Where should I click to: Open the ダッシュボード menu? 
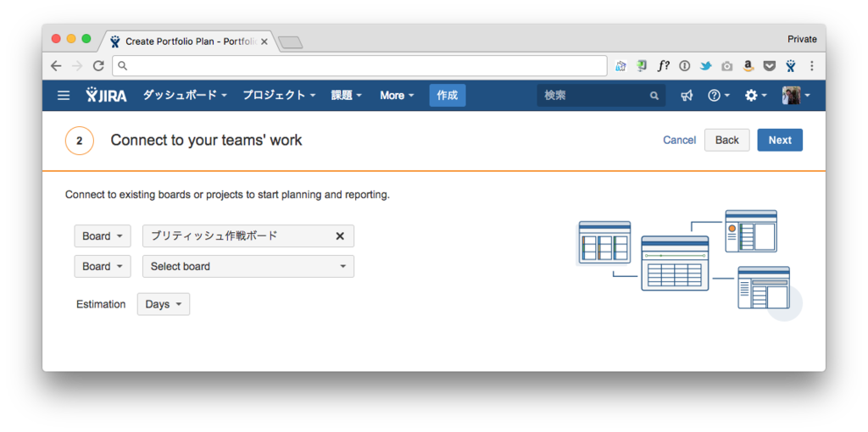pyautogui.click(x=185, y=95)
